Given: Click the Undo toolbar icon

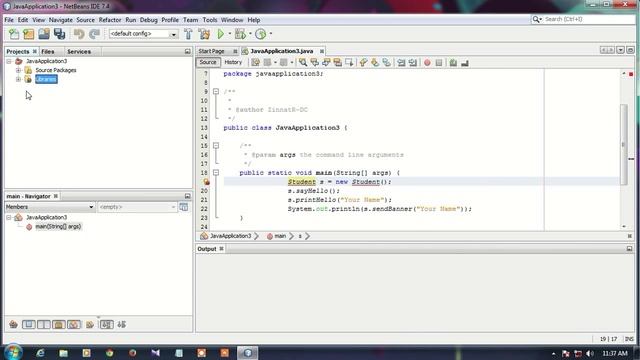Looking at the screenshot, I should (79, 34).
